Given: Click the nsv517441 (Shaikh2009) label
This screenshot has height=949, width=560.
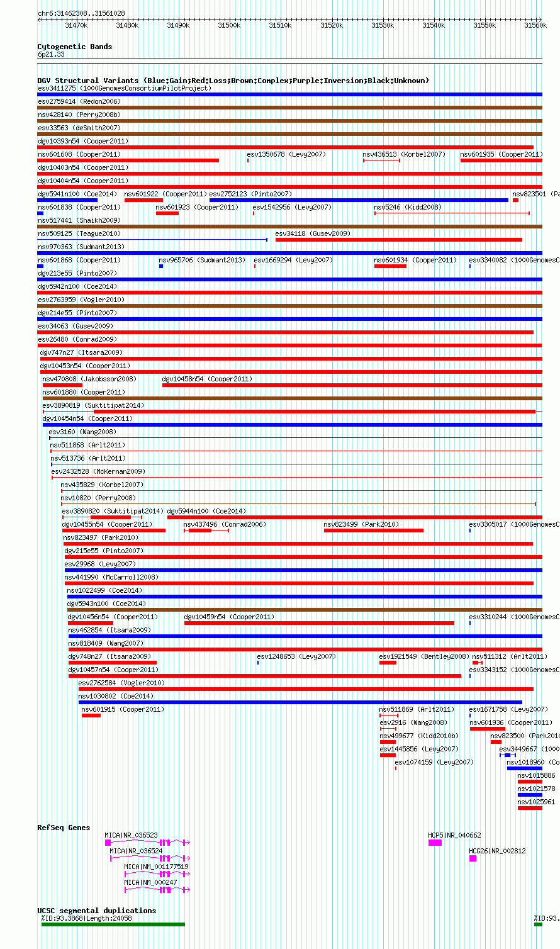Looking at the screenshot, I should [79, 220].
